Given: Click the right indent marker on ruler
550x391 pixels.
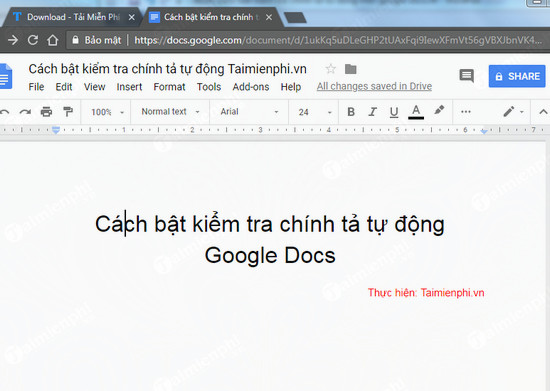Looking at the screenshot, I should (484, 131).
